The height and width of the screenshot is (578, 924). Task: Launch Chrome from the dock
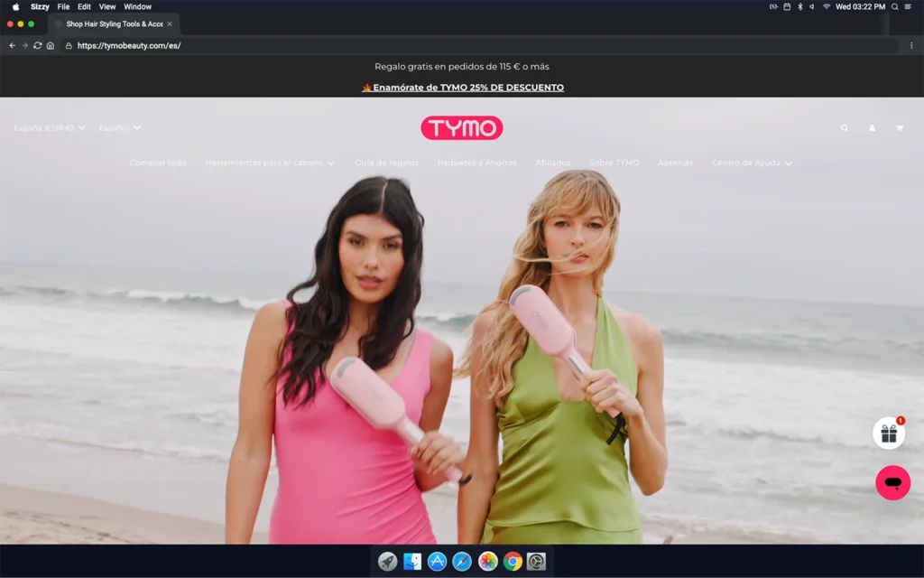tap(513, 562)
